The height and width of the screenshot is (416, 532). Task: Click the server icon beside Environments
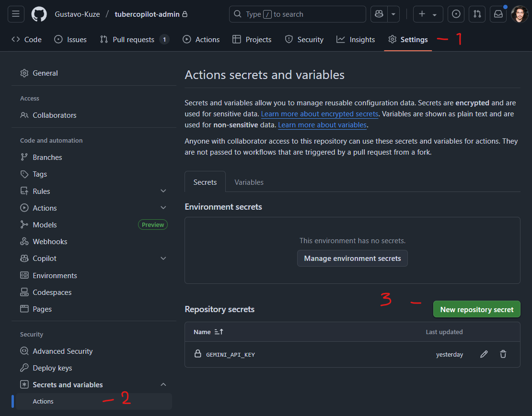tap(24, 275)
